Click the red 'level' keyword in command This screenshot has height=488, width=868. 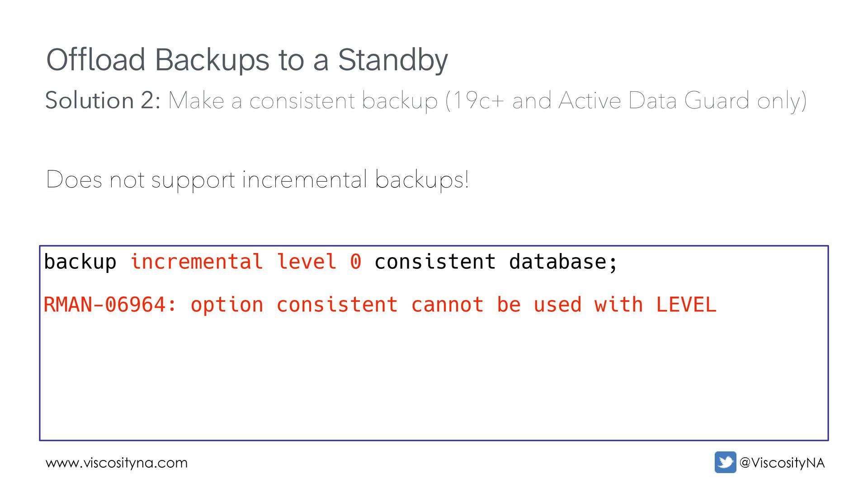(x=307, y=262)
